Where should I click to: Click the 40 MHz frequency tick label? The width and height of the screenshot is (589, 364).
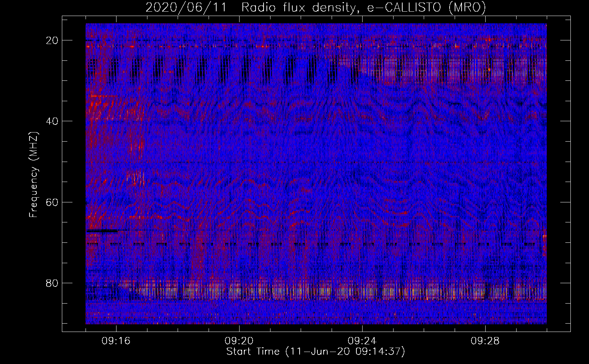[52, 121]
